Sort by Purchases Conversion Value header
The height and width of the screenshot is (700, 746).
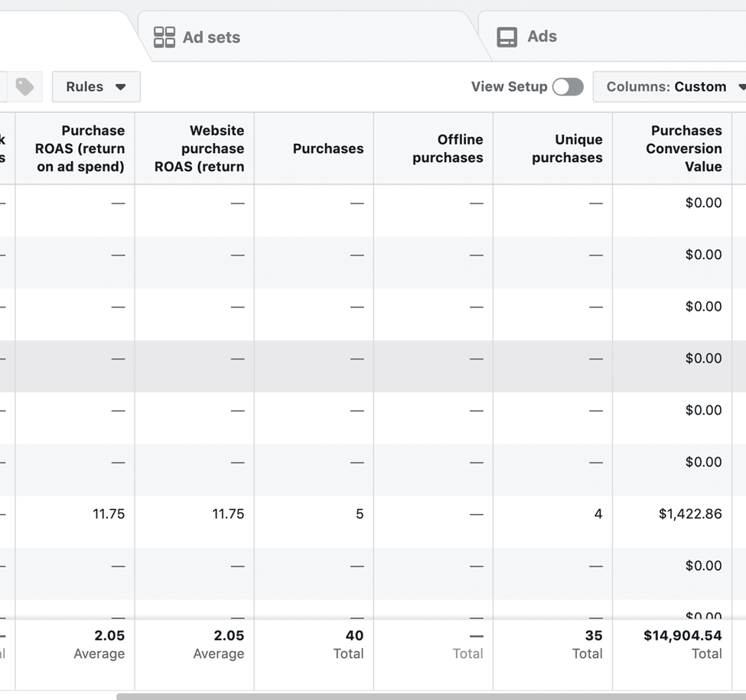pyautogui.click(x=673, y=148)
